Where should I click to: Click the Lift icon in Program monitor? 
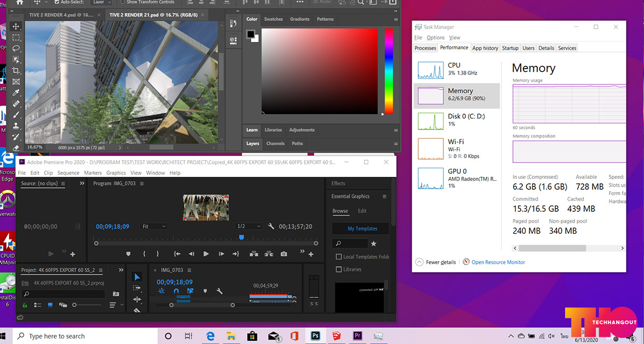(254, 254)
